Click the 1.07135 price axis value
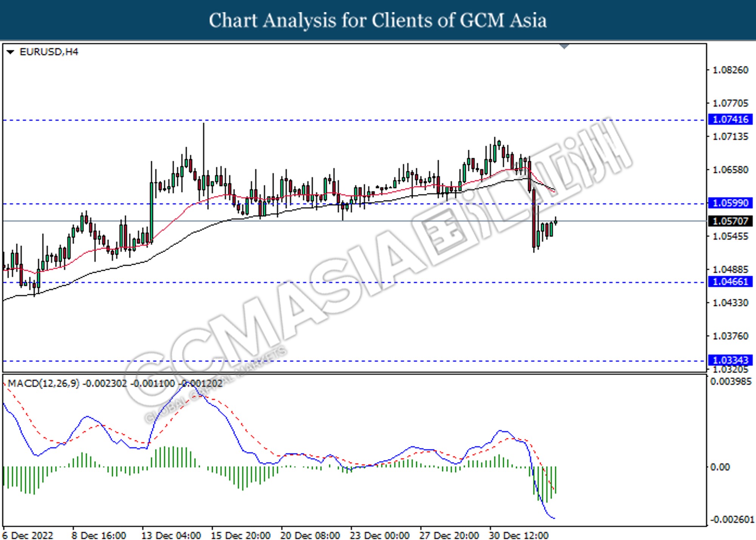Image resolution: width=756 pixels, height=540 pixels. (x=730, y=137)
